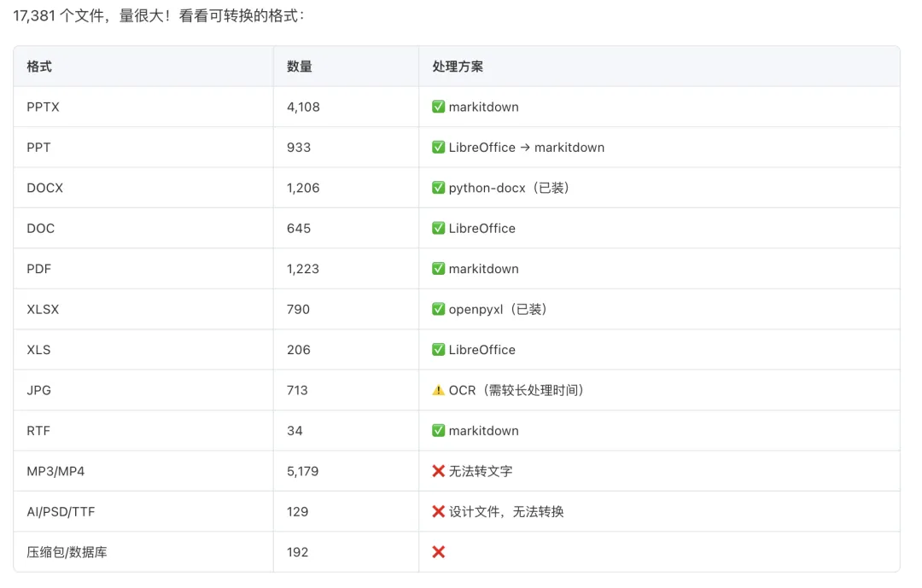Click the red cross in AI/PSD/TTF row
This screenshot has height=588, width=922.
[x=438, y=511]
